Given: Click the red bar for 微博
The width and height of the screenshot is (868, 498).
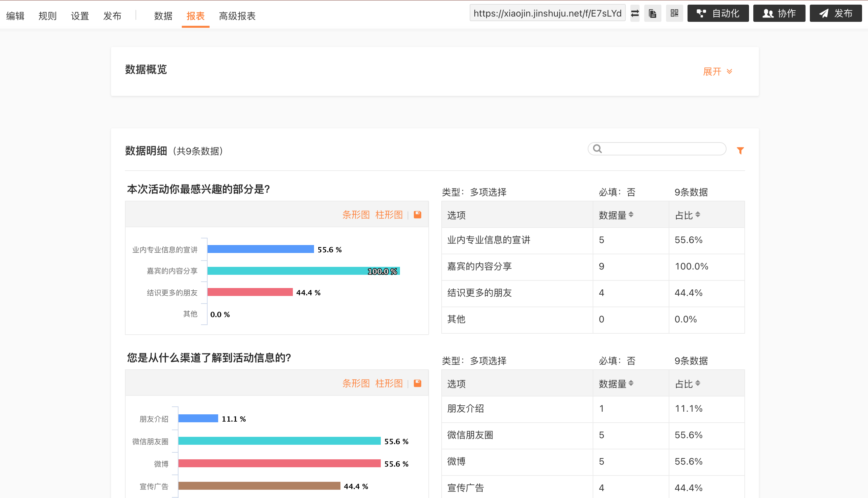Looking at the screenshot, I should tap(279, 463).
